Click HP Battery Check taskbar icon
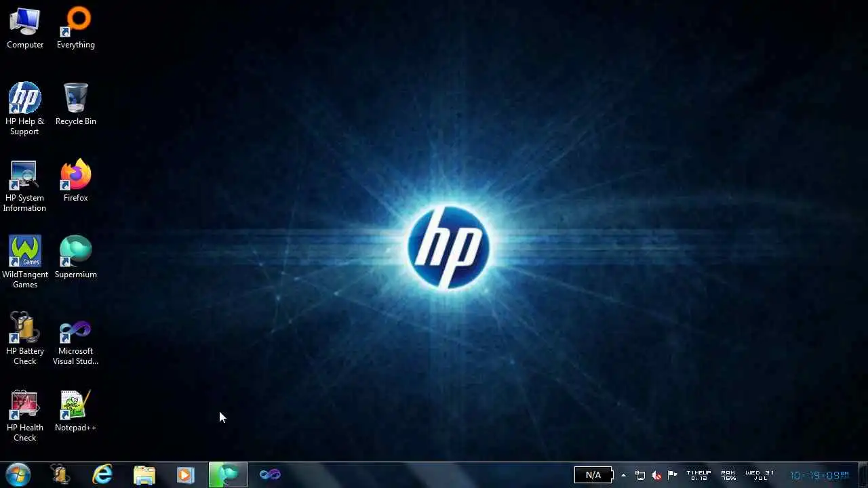The height and width of the screenshot is (488, 868). [60, 474]
